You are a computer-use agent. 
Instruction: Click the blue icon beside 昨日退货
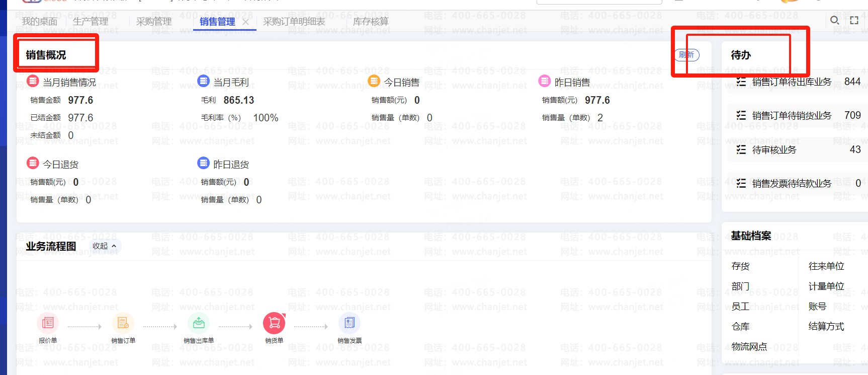203,163
